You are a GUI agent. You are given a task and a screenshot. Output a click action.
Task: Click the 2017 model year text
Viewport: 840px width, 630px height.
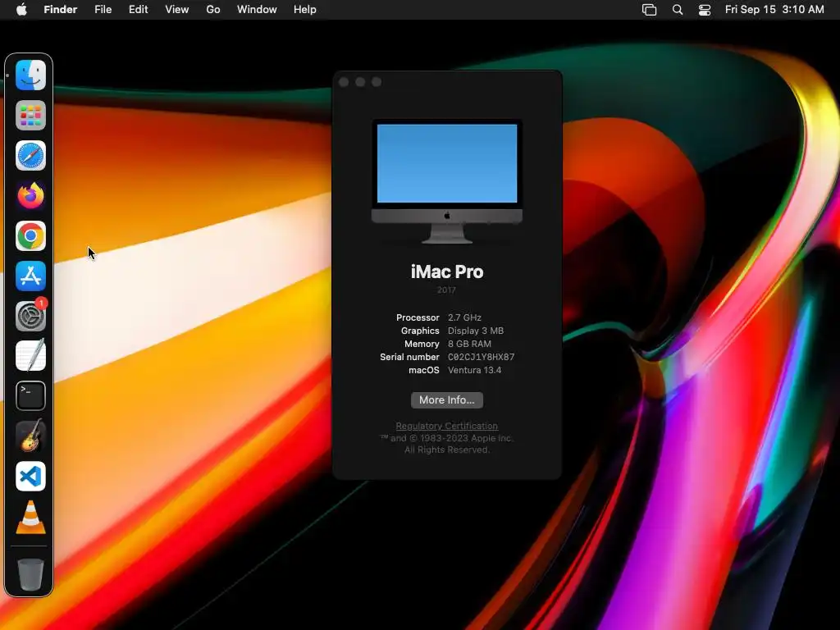pos(446,290)
